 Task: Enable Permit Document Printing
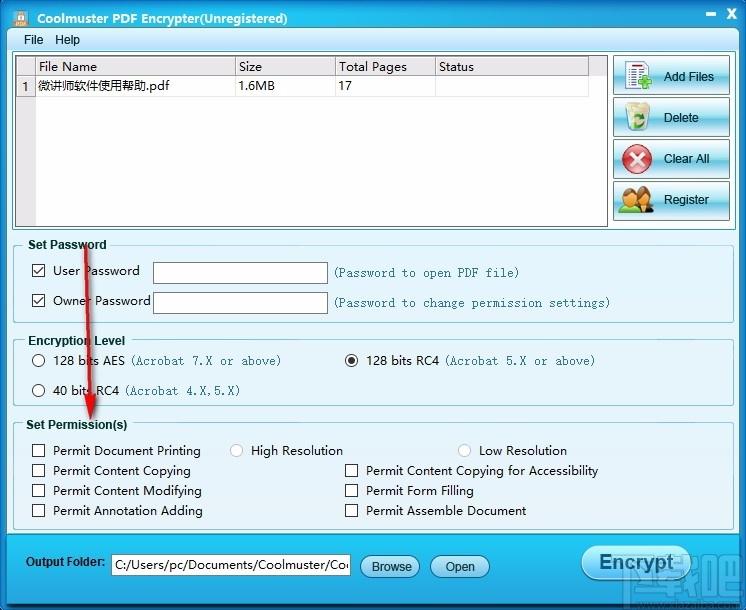click(x=39, y=451)
